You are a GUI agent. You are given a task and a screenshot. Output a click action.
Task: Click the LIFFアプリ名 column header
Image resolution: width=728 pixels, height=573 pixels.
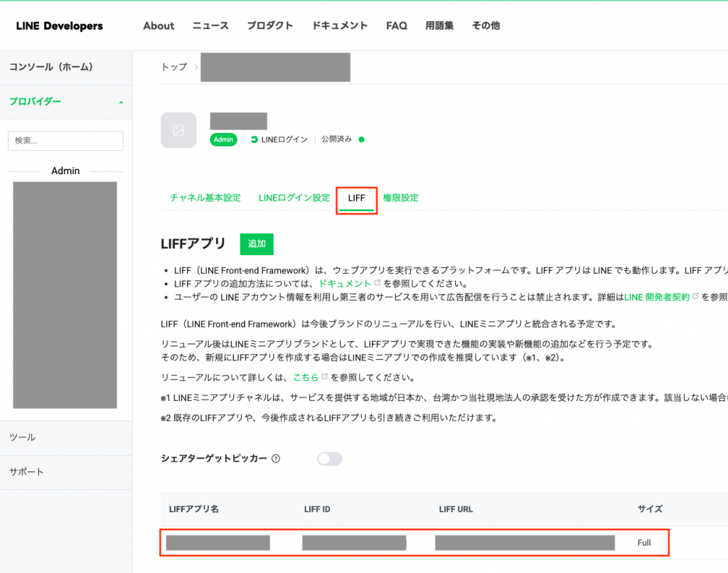tap(193, 509)
